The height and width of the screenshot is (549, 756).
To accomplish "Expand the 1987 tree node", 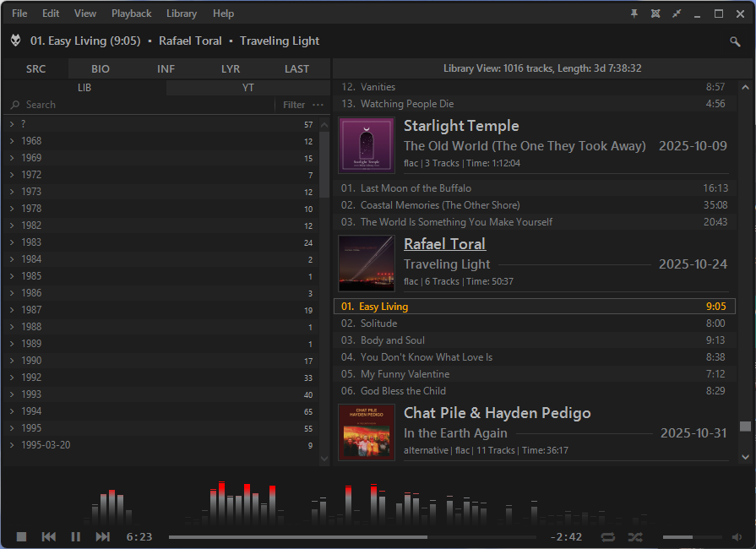I will pyautogui.click(x=12, y=309).
